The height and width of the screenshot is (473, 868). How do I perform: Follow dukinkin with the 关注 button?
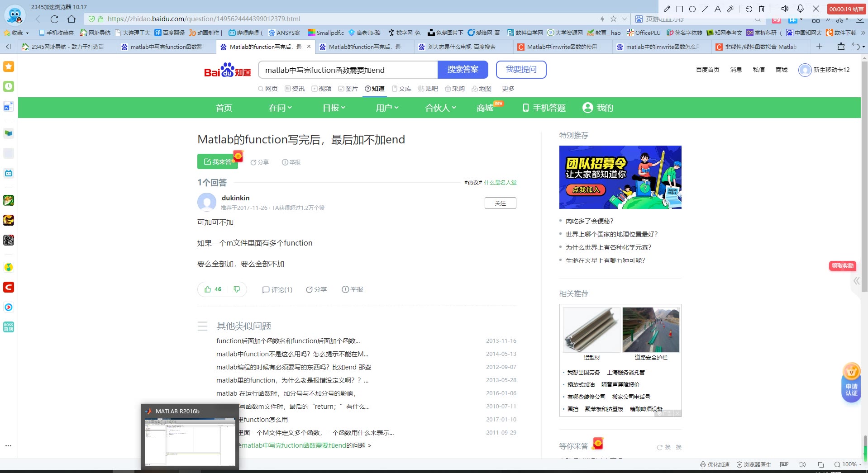pyautogui.click(x=500, y=203)
